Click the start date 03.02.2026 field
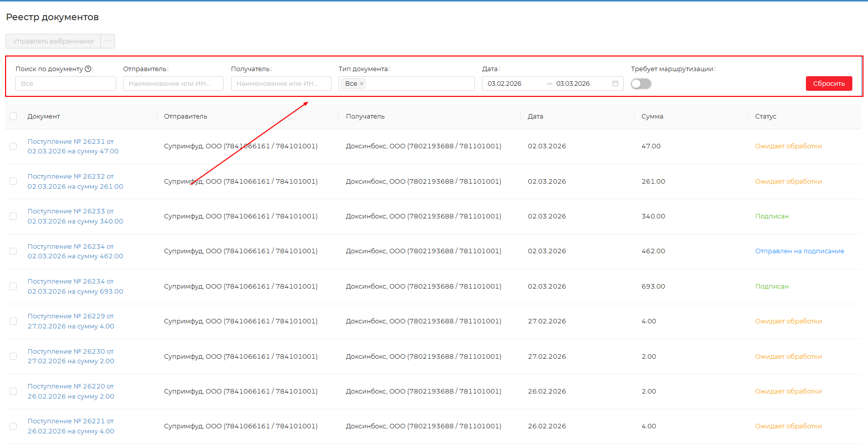Viewport: 868px width, 444px height. coord(511,84)
